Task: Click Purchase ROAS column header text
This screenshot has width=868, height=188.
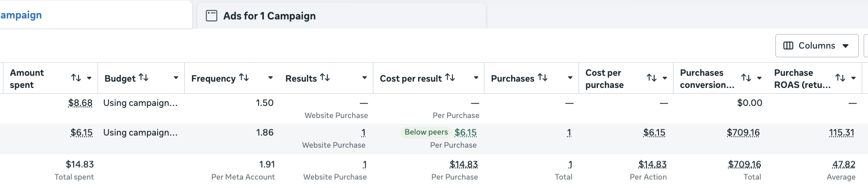Action: pyautogui.click(x=802, y=78)
